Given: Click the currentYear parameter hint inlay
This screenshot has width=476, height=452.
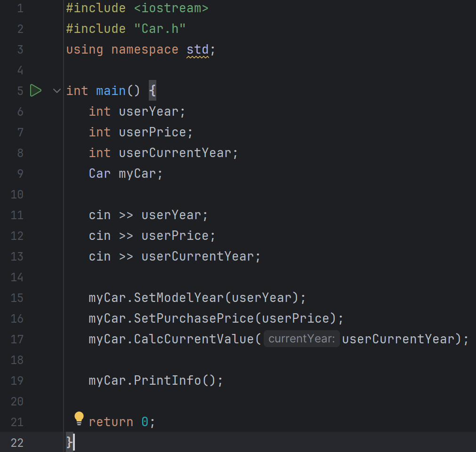Looking at the screenshot, I should tap(301, 339).
